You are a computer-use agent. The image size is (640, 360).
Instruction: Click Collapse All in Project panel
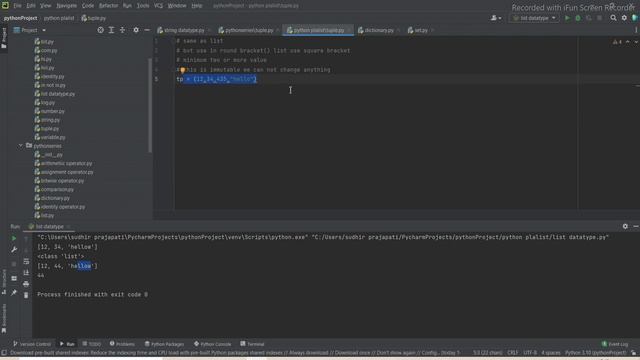pos(122,30)
